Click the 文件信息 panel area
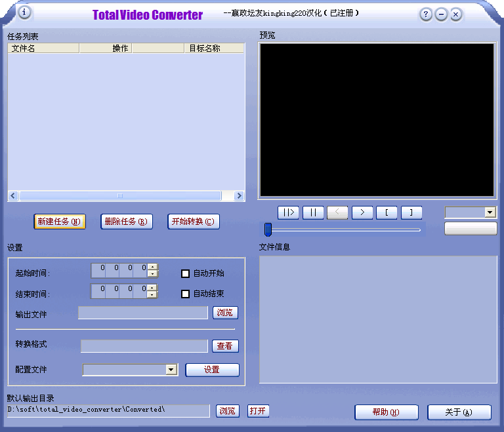Viewport: 504px width, 432px height. click(378, 320)
